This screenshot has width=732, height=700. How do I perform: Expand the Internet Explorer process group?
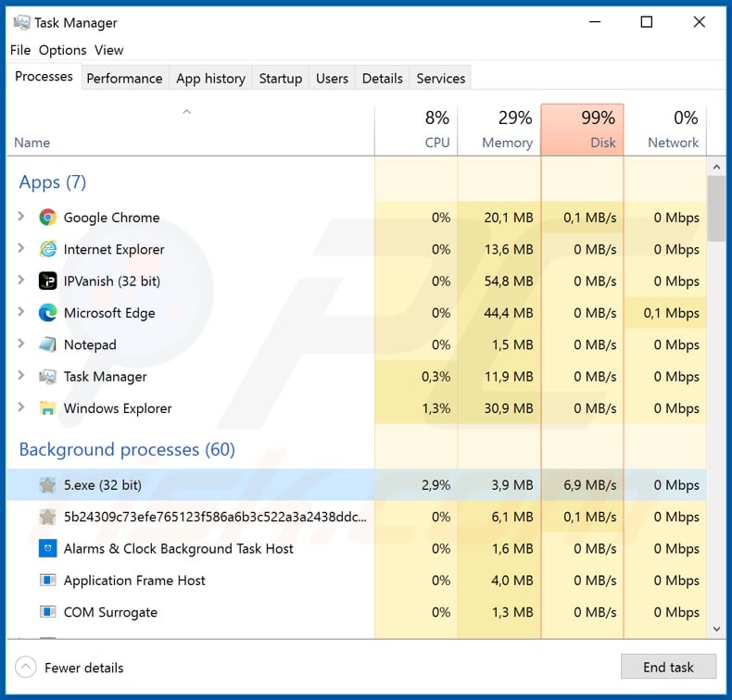tap(20, 248)
